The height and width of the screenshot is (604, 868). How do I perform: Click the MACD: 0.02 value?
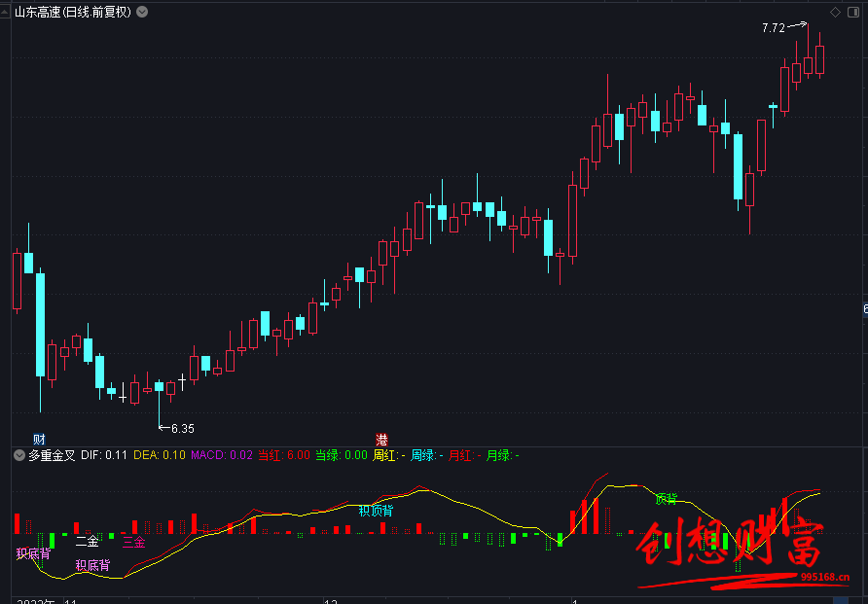tap(222, 456)
